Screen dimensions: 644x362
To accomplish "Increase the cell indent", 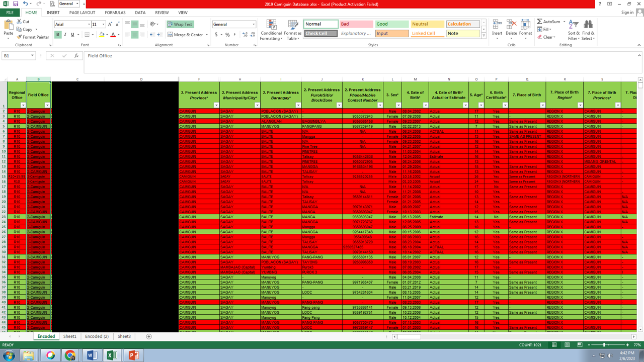I will point(160,35).
